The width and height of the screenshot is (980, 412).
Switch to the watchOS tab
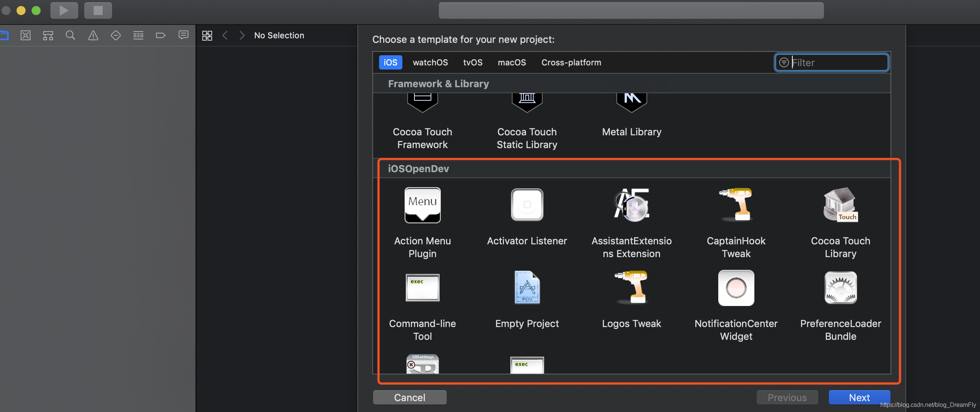[x=430, y=62]
